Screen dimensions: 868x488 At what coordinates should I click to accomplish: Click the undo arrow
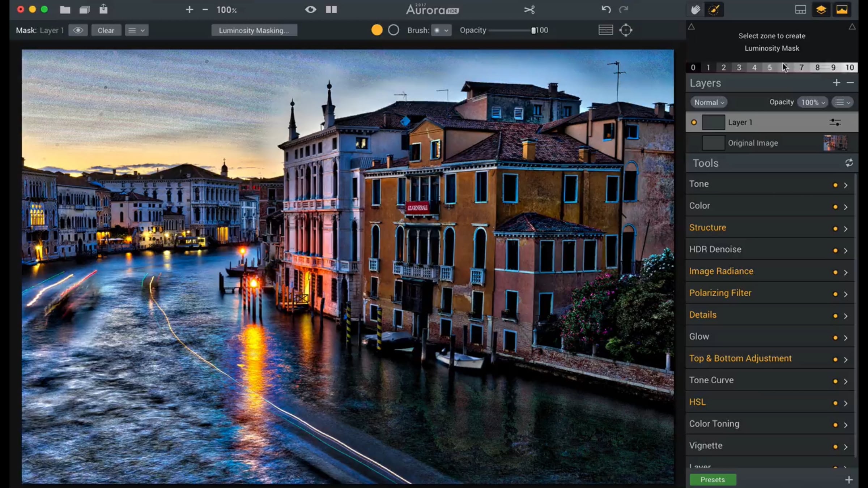pos(606,10)
